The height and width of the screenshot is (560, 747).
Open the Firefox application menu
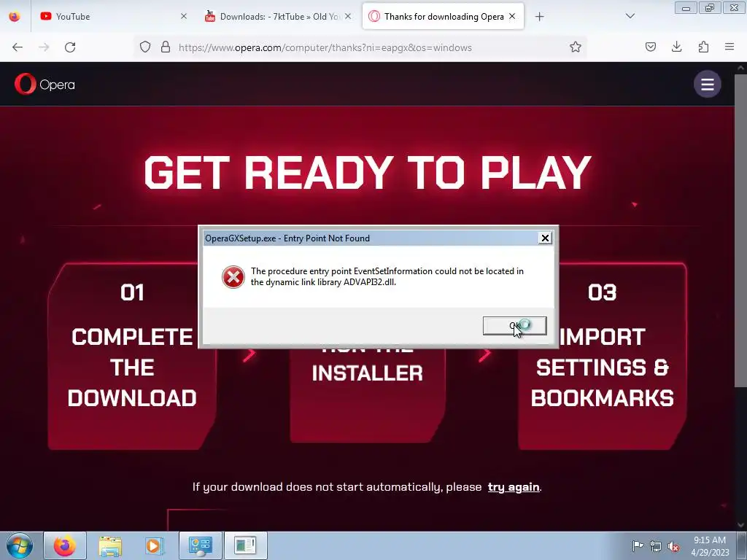[729, 47]
